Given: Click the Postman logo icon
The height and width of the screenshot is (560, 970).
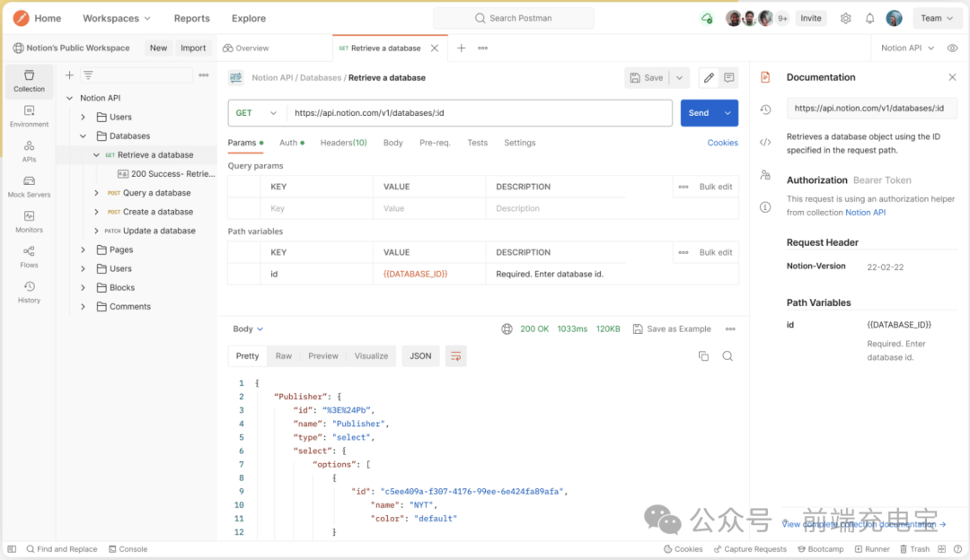Looking at the screenshot, I should [x=21, y=18].
